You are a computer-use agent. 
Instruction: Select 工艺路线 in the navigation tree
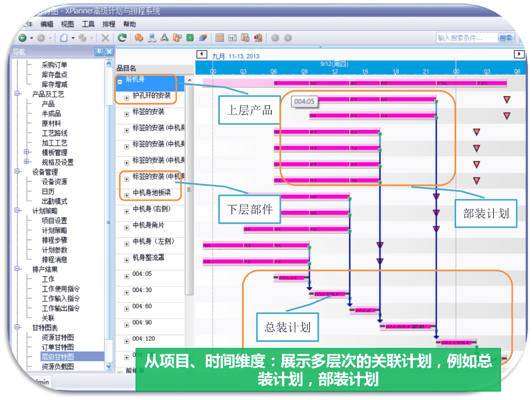pyautogui.click(x=55, y=133)
